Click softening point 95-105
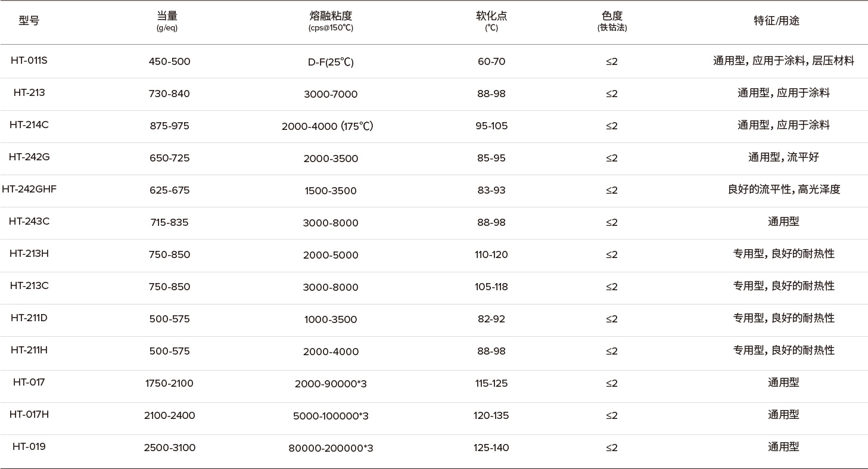The image size is (868, 469). pyautogui.click(x=491, y=126)
